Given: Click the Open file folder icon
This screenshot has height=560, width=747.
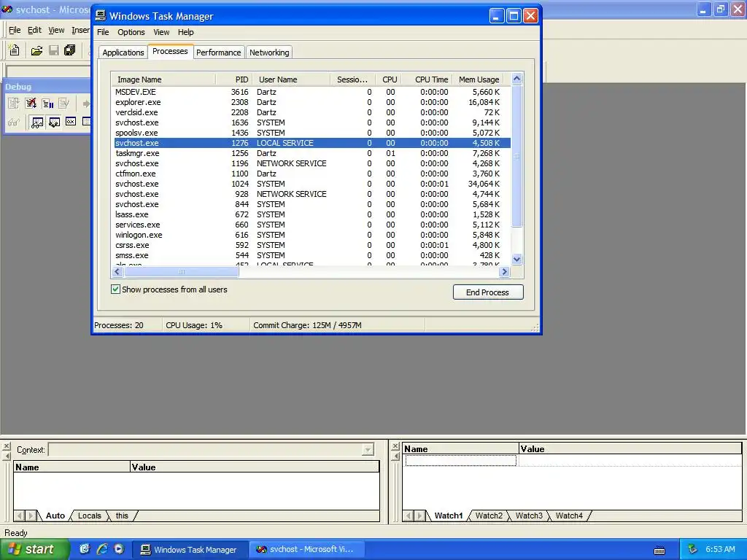Looking at the screenshot, I should (x=36, y=50).
